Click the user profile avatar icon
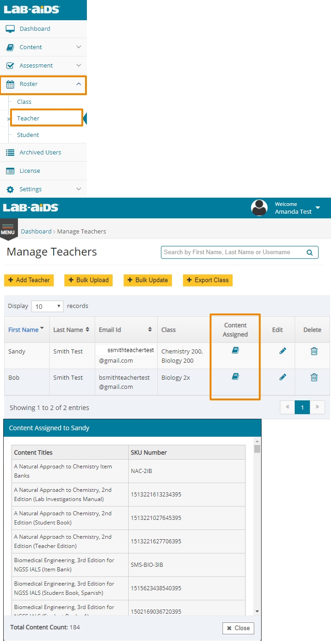 tap(259, 208)
